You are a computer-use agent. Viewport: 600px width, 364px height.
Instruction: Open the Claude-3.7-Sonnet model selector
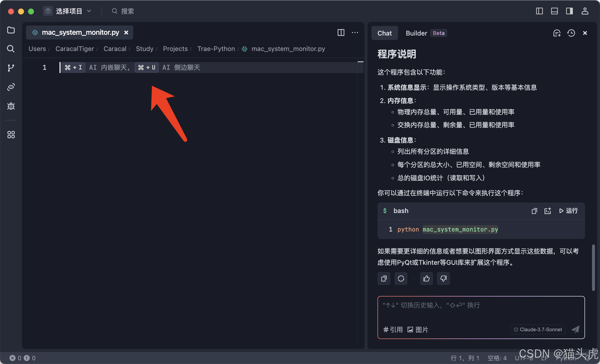(x=538, y=329)
